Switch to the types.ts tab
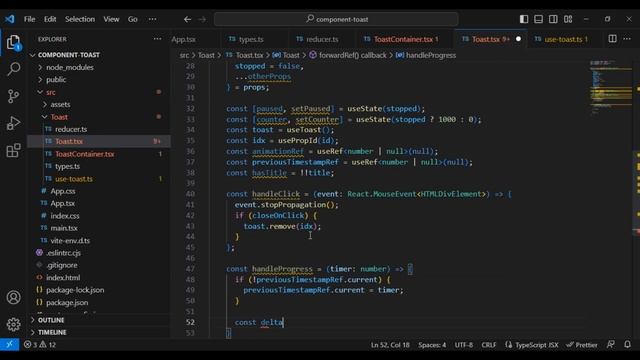The width and height of the screenshot is (640, 360). point(251,39)
